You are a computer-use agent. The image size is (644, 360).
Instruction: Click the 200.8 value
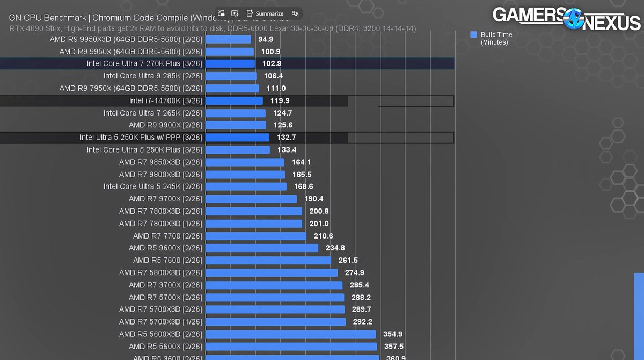[319, 211]
